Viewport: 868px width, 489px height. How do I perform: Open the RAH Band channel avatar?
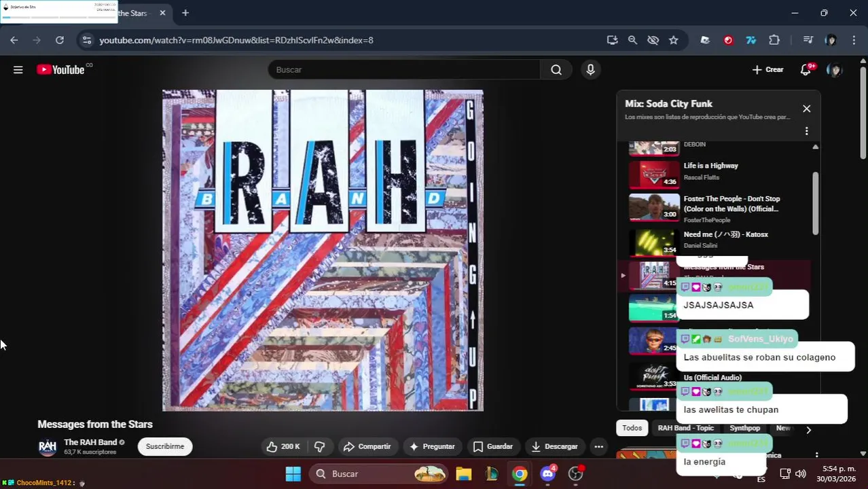[48, 446]
